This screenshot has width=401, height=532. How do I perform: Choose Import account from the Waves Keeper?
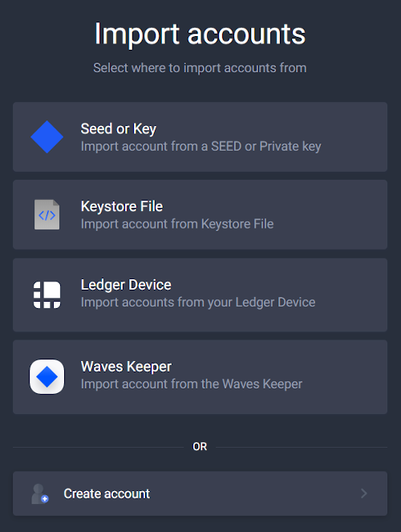click(x=192, y=384)
